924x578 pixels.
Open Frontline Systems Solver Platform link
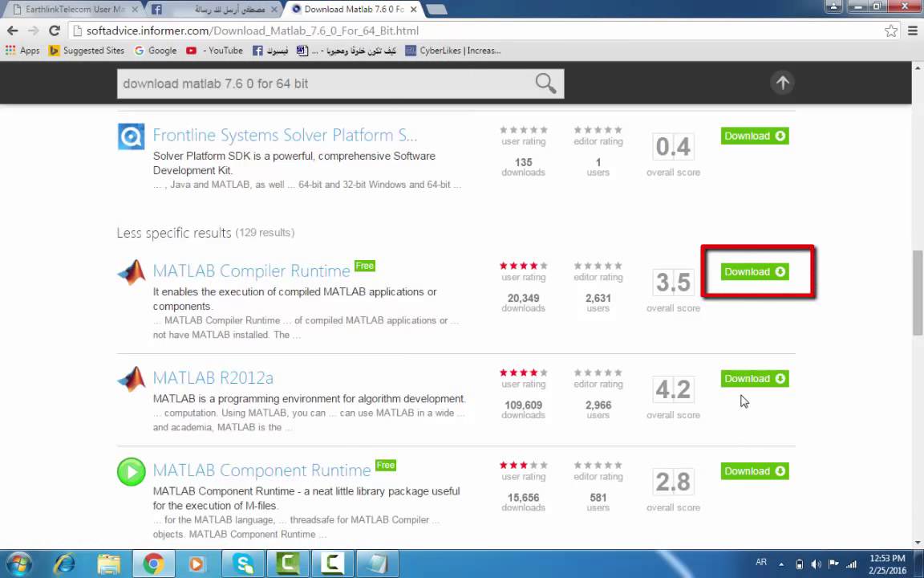(x=285, y=135)
